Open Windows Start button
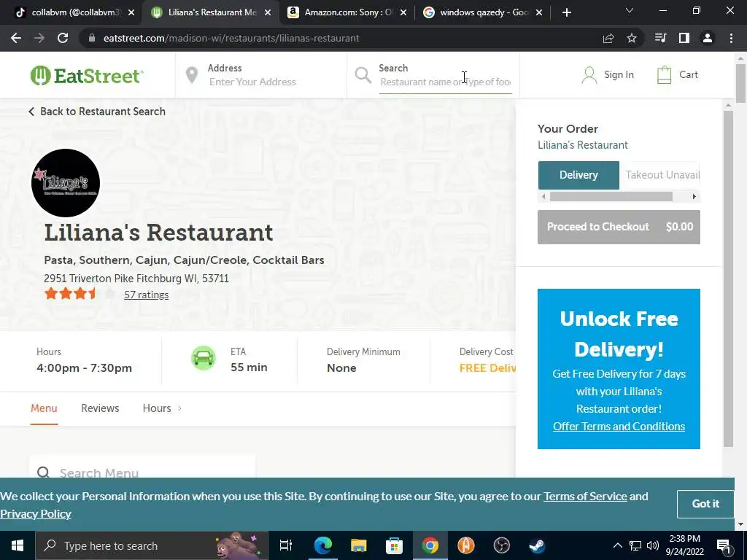The height and width of the screenshot is (560, 747). 18,545
